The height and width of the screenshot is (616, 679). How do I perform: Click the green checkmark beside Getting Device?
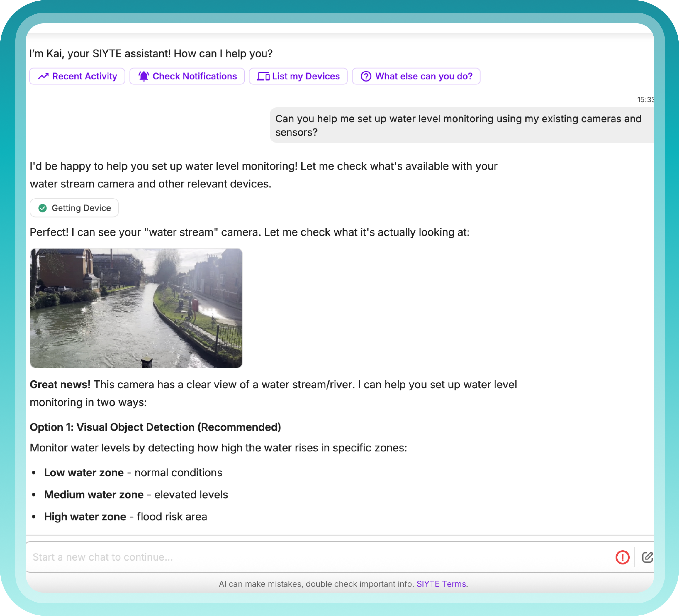point(43,208)
